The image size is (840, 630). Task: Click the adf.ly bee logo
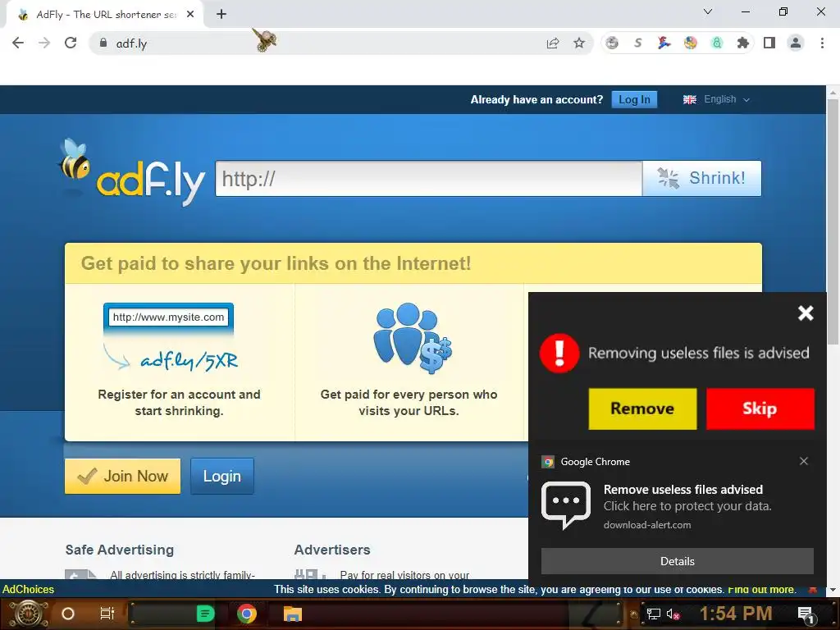tap(131, 171)
